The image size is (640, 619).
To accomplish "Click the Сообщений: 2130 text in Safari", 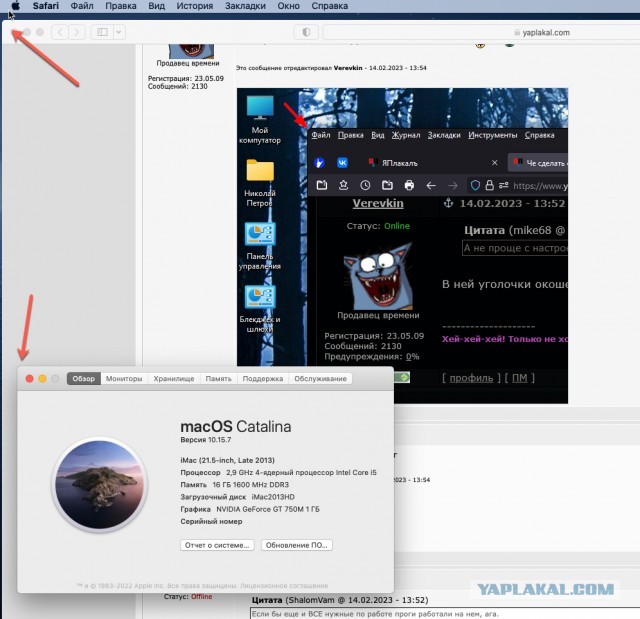I will pyautogui.click(x=178, y=87).
